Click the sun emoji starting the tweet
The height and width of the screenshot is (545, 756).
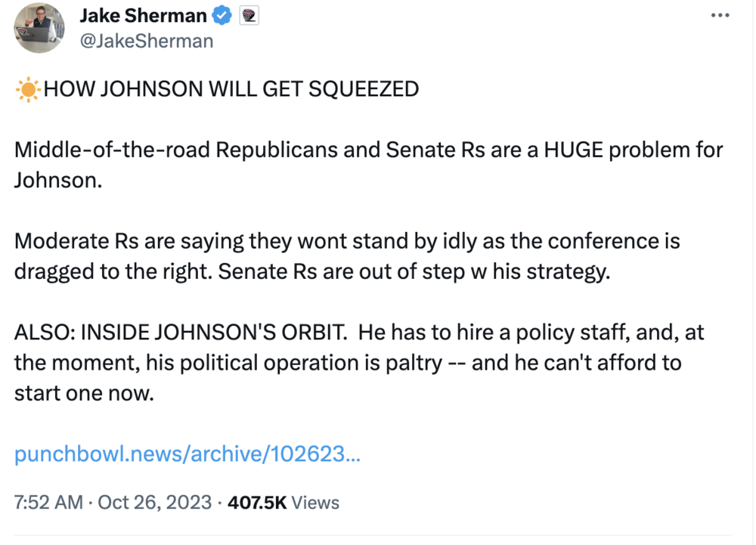(x=28, y=90)
